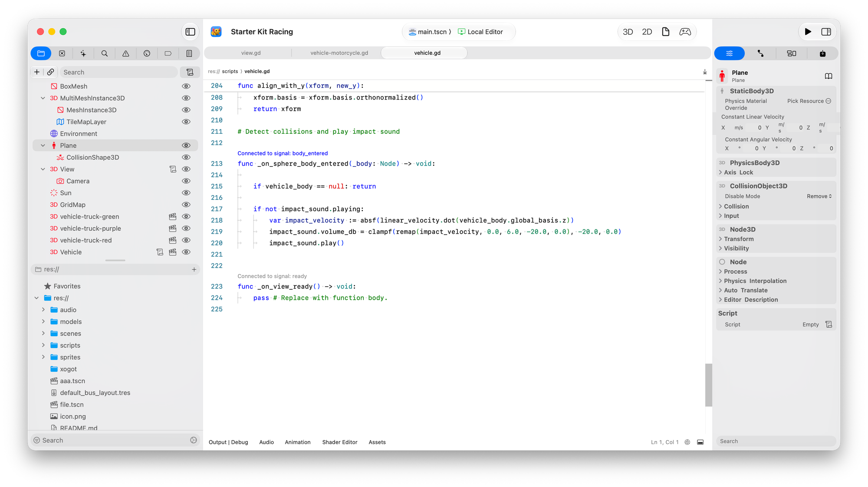Open the warnings triangle tab
This screenshot has height=487, width=868.
click(126, 53)
